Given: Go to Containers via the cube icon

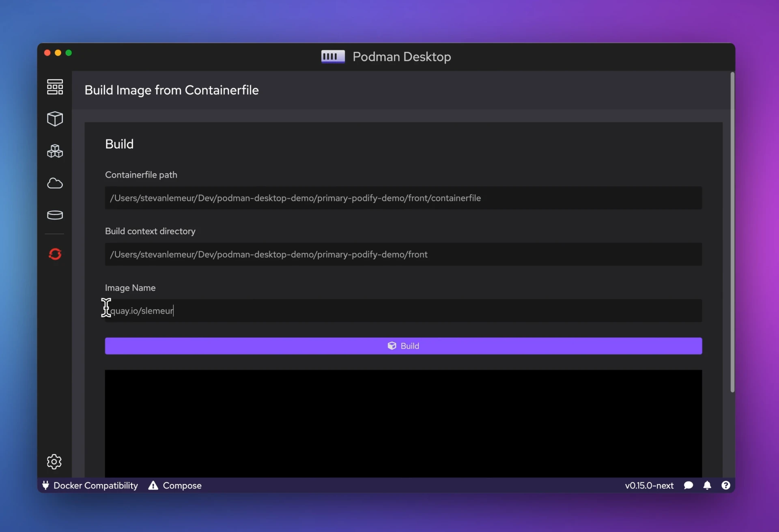Looking at the screenshot, I should (x=55, y=119).
